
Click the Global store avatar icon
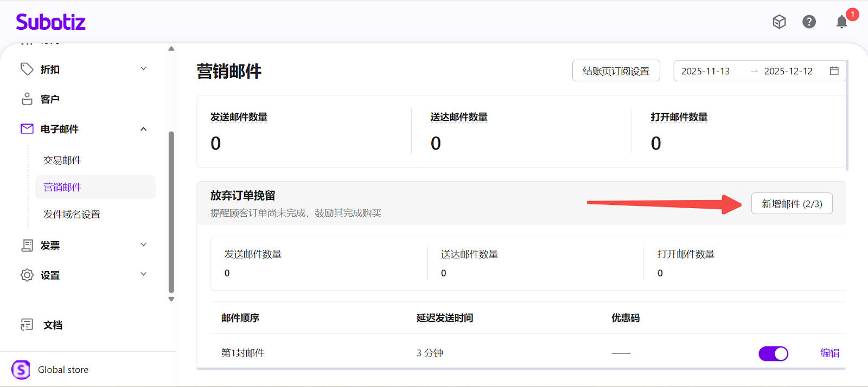(21, 370)
